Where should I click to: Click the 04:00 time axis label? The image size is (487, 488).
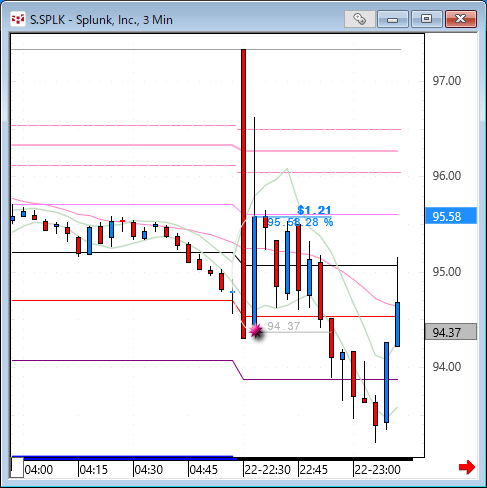click(39, 470)
